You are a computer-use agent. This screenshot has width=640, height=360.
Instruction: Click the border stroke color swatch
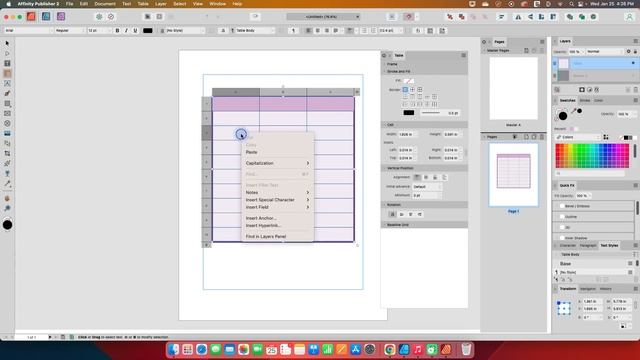409,113
